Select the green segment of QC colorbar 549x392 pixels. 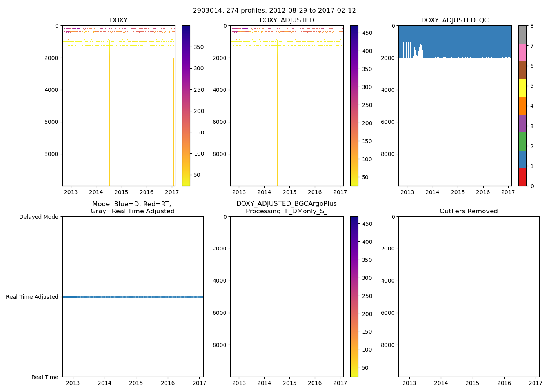(522, 142)
